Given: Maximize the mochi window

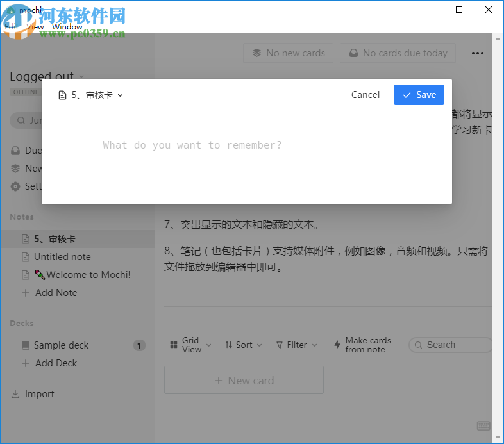Looking at the screenshot, I should 459,10.
